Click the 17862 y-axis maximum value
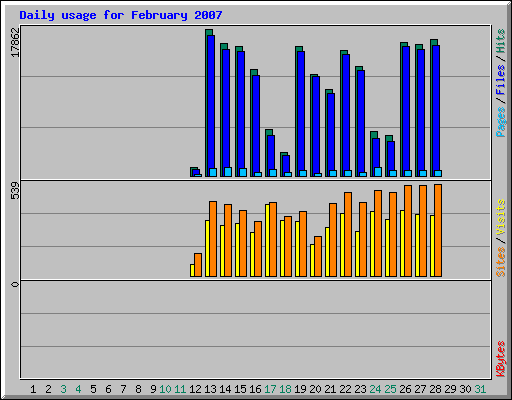Viewport: 512px width, 400px height. pos(15,42)
